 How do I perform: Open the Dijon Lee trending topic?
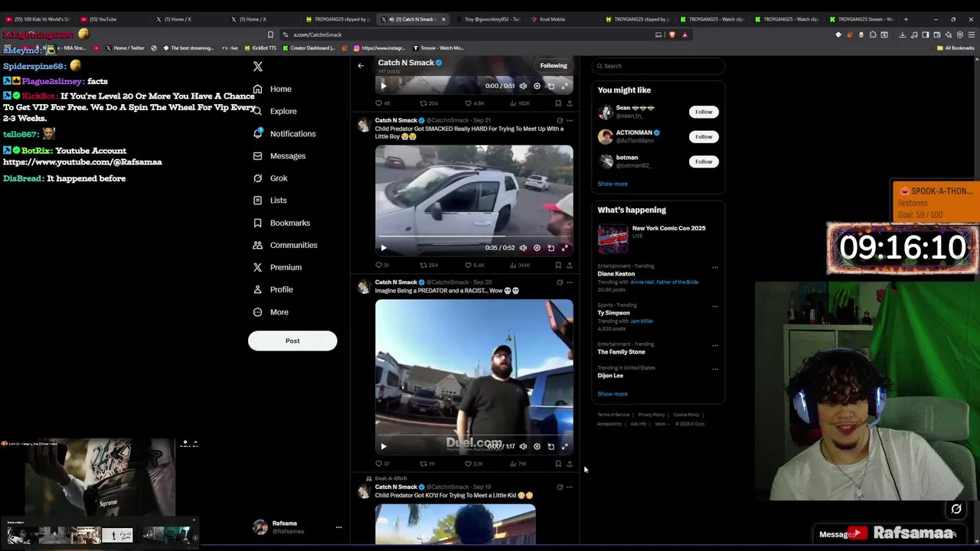[x=610, y=376]
